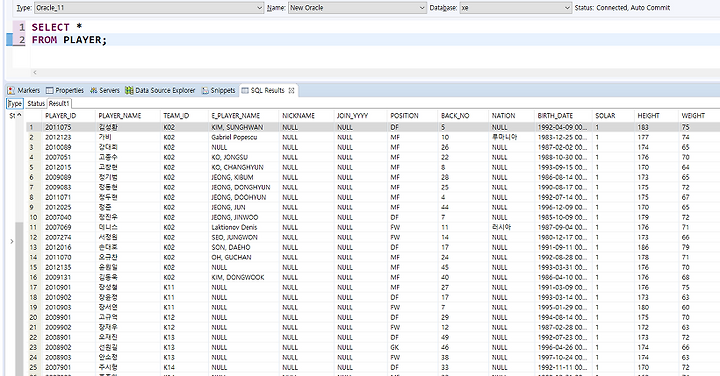Click line 2 'FROM PLAYER;' in the SQL editor
This screenshot has width=720, height=376.
pyautogui.click(x=69, y=40)
